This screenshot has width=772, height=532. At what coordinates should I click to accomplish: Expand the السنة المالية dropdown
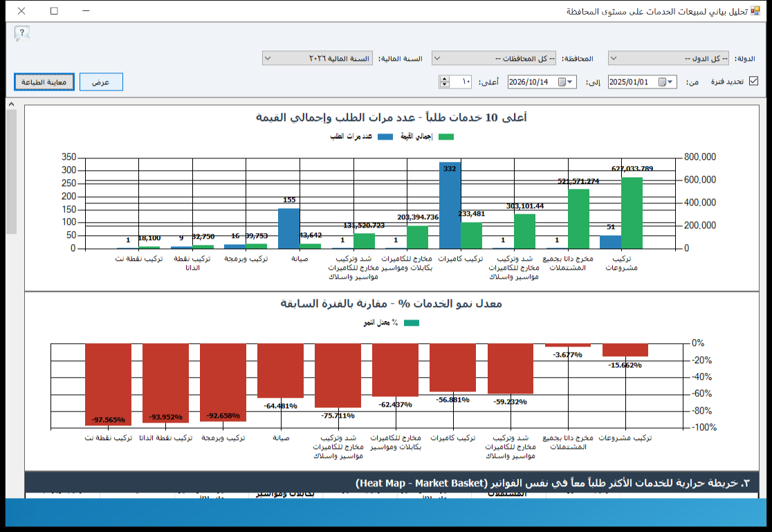pos(317,59)
